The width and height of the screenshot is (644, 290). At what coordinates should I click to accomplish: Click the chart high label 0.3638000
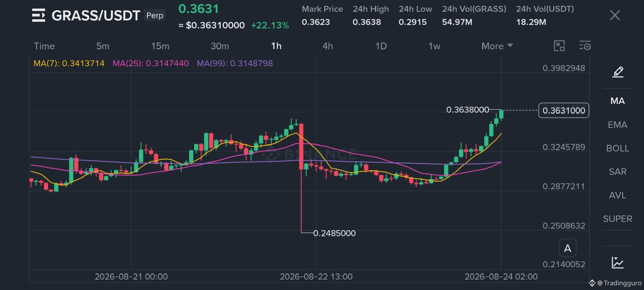[468, 110]
